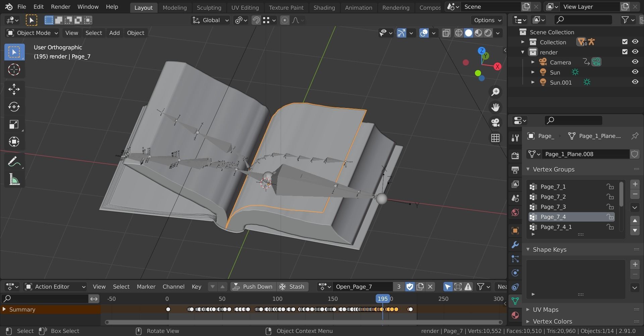Collapse the Vertex Groups panel

(x=528, y=169)
